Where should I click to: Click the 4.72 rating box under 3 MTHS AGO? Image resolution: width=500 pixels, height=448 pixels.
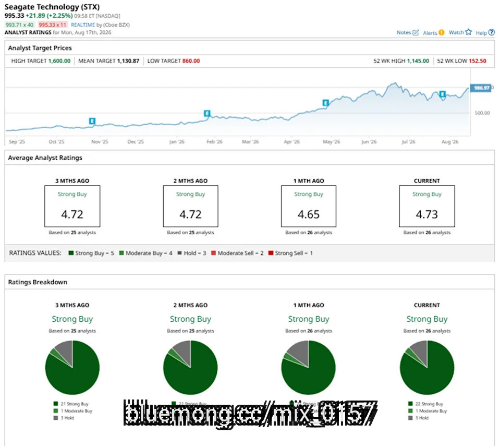pos(72,206)
